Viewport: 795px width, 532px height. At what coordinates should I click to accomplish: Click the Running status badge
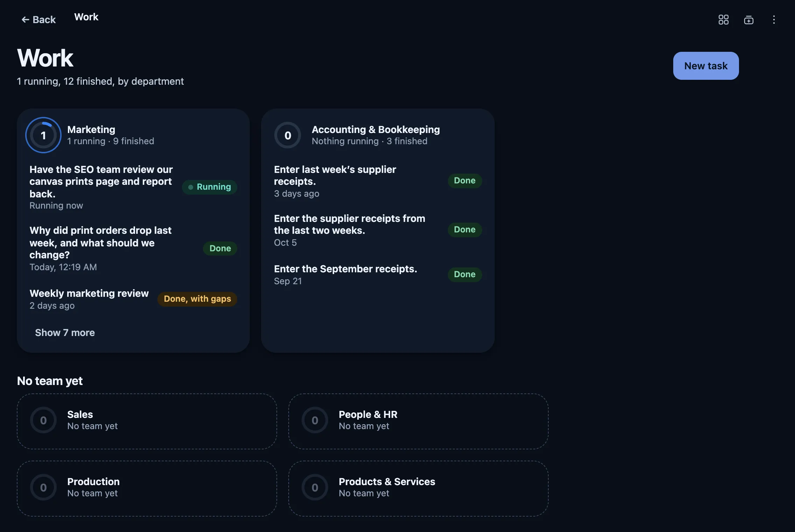210,187
